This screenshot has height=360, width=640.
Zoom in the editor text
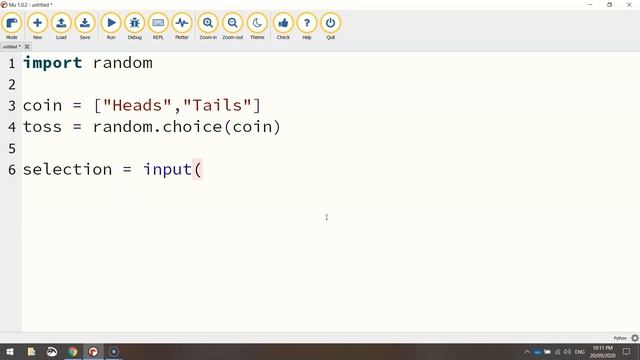click(x=208, y=26)
